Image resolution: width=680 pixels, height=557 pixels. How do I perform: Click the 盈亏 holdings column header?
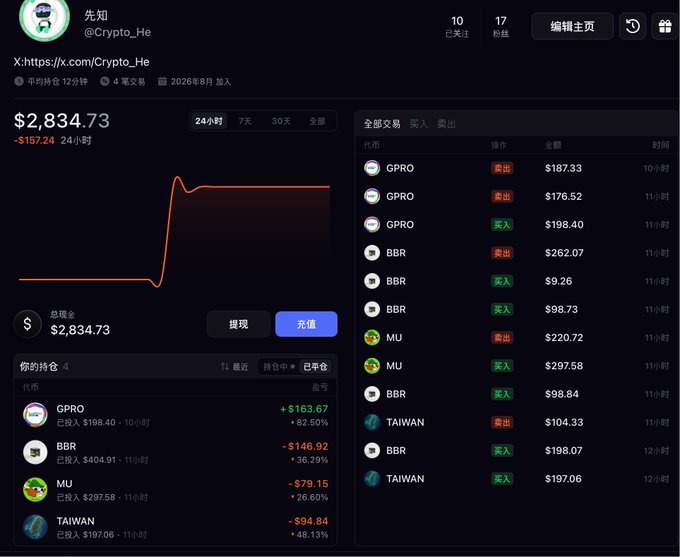320,387
